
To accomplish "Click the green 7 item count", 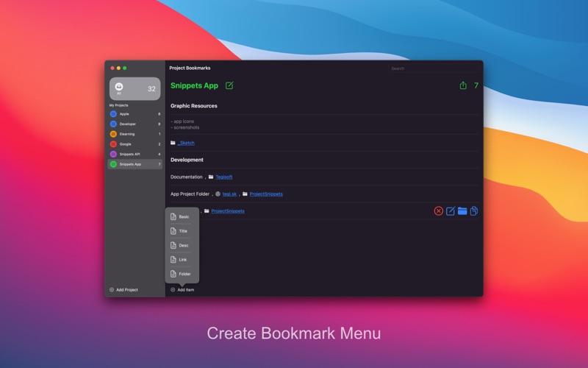I will (x=476, y=85).
